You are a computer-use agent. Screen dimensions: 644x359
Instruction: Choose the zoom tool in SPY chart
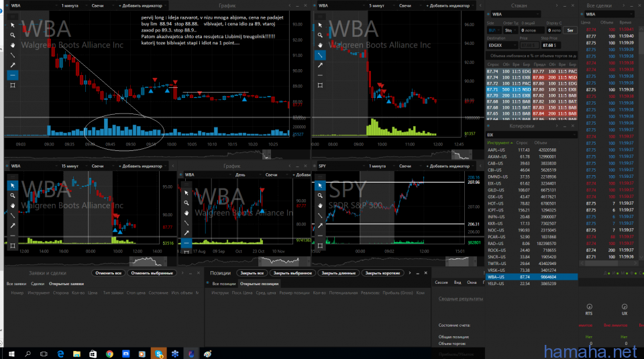[x=321, y=195]
